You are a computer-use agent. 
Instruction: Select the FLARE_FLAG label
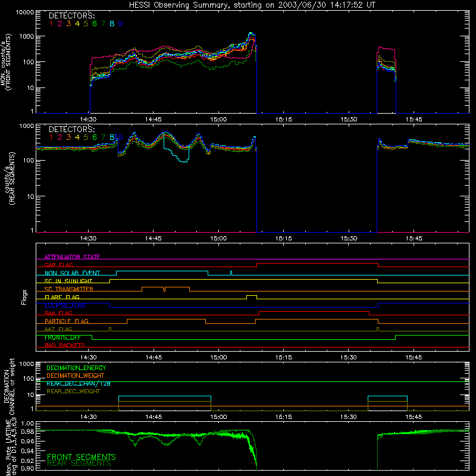click(x=62, y=297)
